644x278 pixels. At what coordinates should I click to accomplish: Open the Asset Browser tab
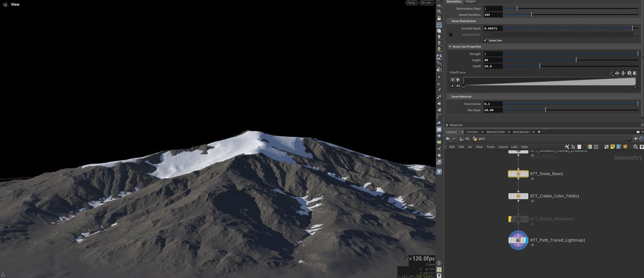[521, 132]
